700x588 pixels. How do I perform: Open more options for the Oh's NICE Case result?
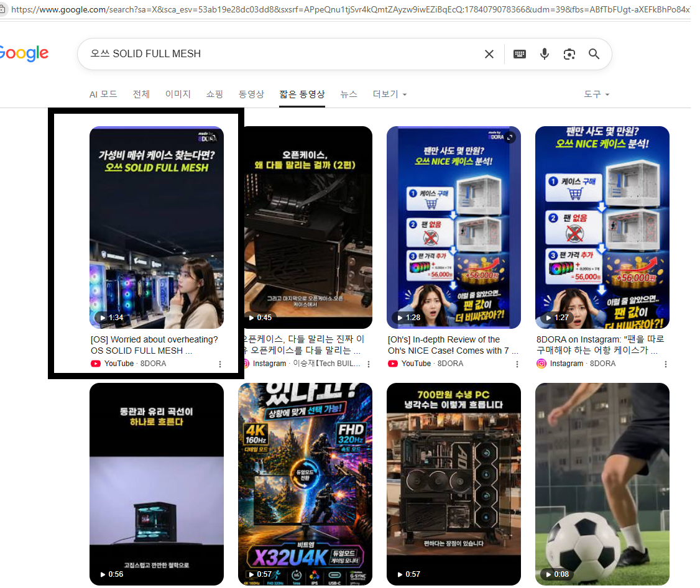(x=517, y=364)
